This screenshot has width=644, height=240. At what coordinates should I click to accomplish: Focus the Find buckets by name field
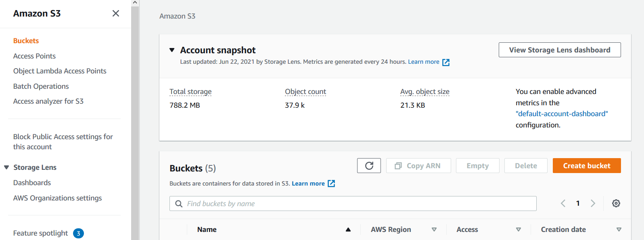click(353, 204)
